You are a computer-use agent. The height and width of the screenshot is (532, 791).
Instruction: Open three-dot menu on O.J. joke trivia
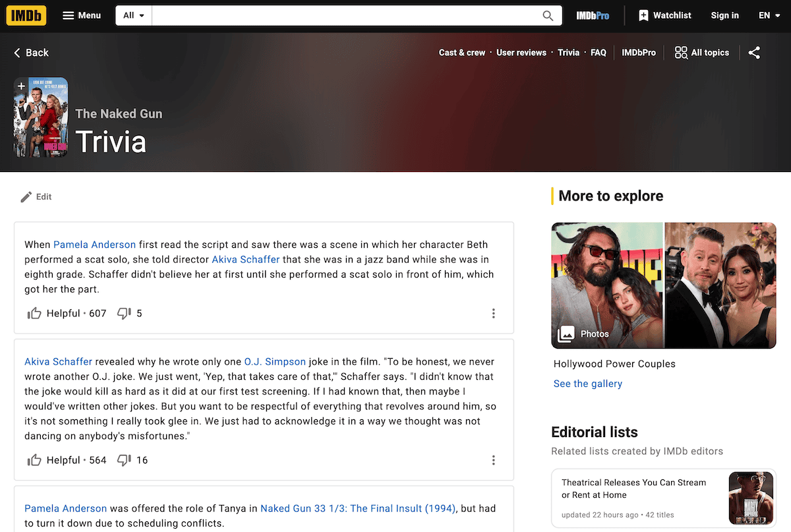pyautogui.click(x=493, y=460)
